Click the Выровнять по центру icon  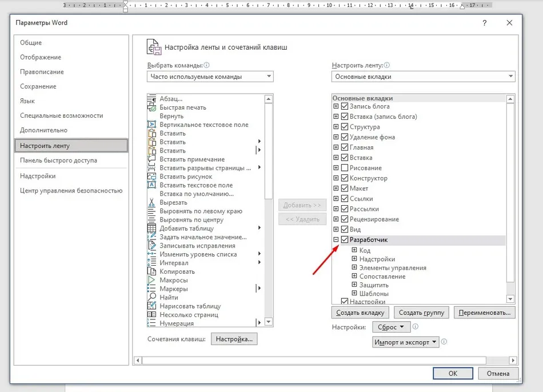(x=151, y=220)
